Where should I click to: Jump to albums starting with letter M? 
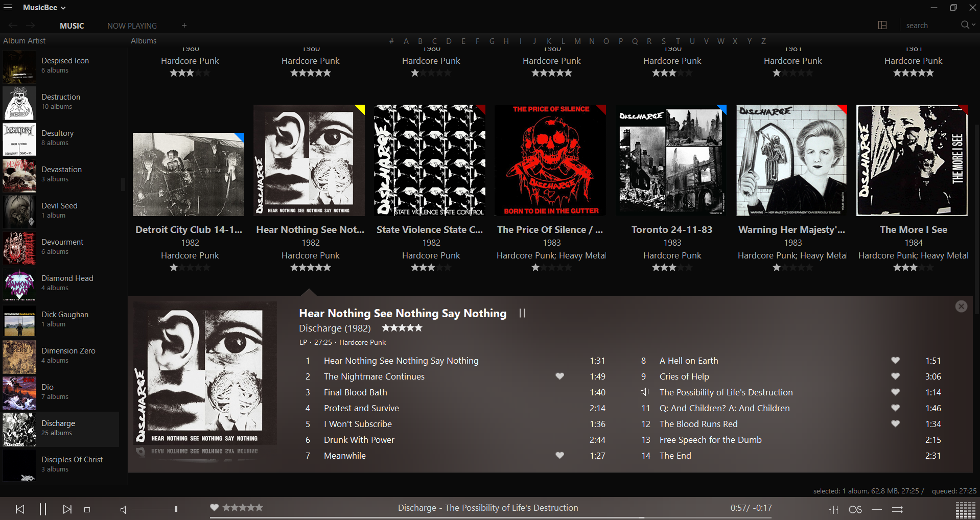click(x=577, y=41)
